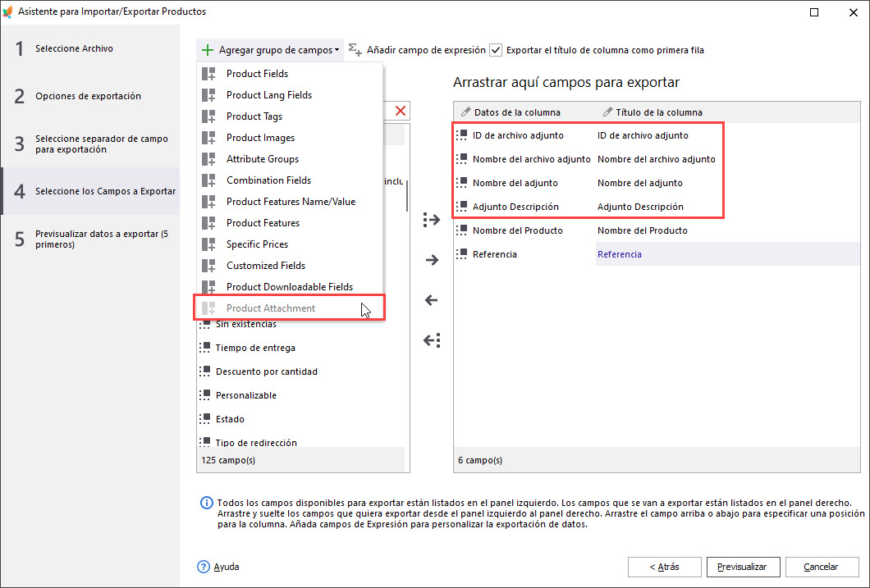Move the selected field to the right

point(432,260)
